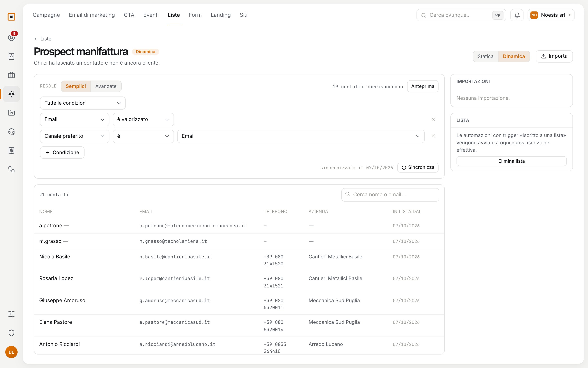The height and width of the screenshot is (368, 588).
Task: Open the Nicola Basile contact row
Action: (239, 260)
